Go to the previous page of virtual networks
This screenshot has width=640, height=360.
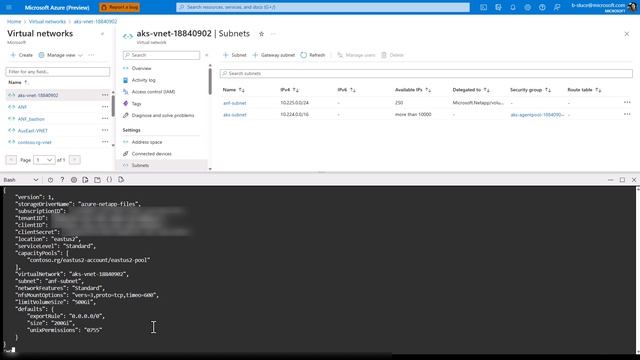[11, 160]
